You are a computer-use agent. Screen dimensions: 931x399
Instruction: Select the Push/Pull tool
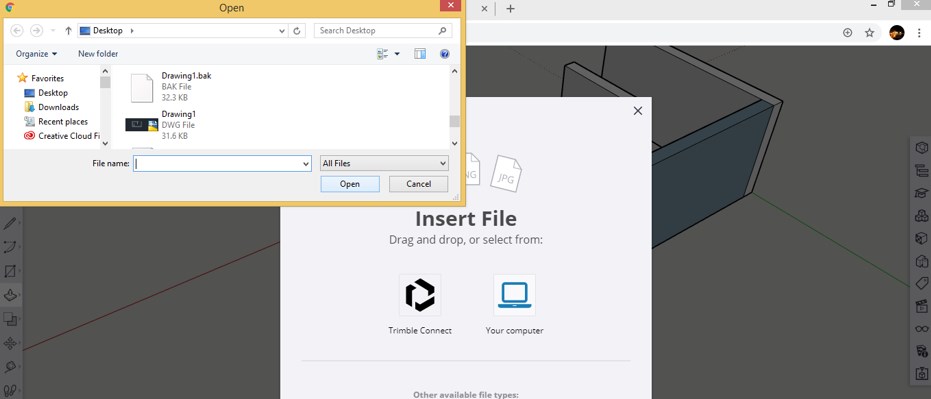tap(10, 295)
